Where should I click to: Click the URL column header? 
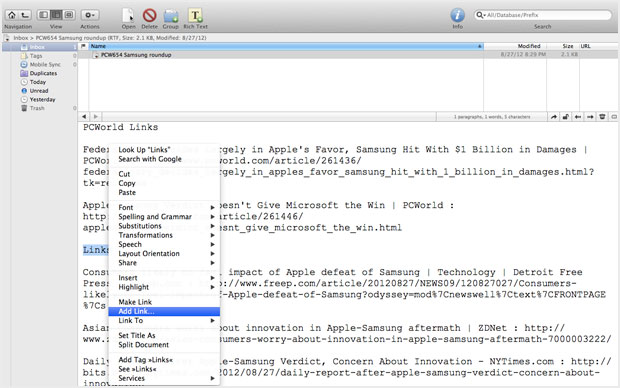point(599,46)
